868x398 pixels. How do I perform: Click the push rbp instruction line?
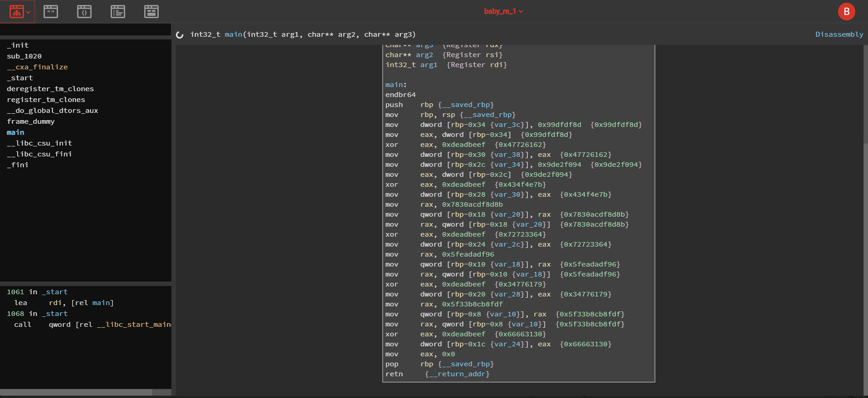[439, 105]
